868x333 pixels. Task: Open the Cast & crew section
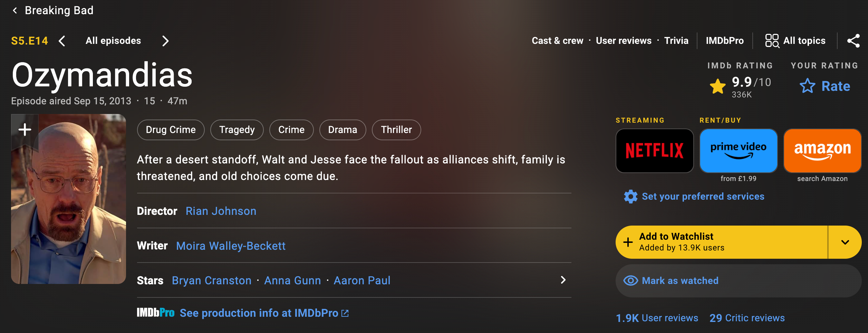click(557, 41)
